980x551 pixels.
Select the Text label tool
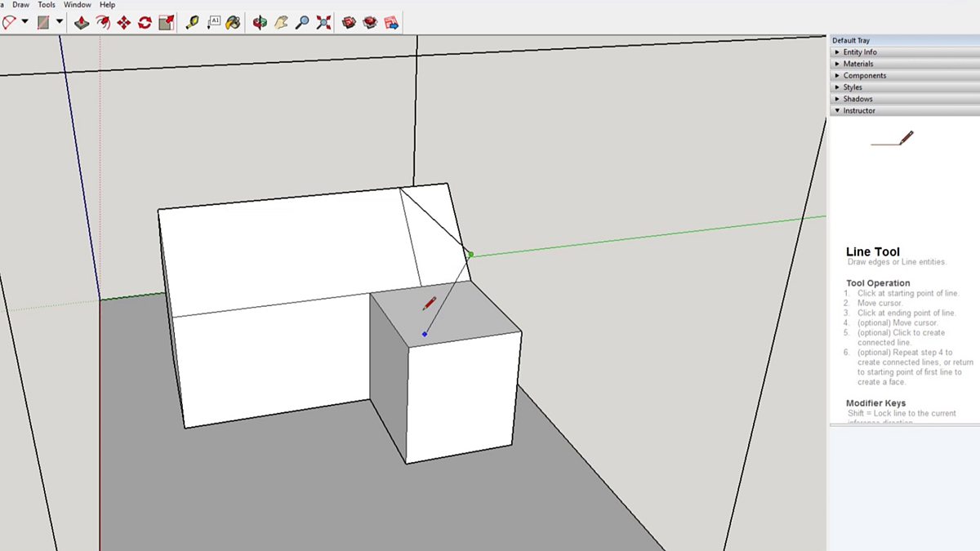tap(213, 23)
